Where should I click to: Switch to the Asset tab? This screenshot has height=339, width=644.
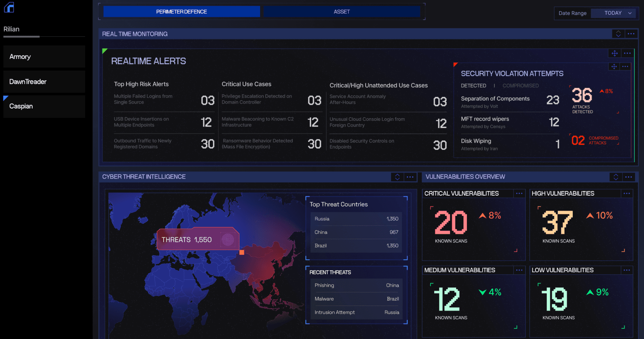point(342,12)
